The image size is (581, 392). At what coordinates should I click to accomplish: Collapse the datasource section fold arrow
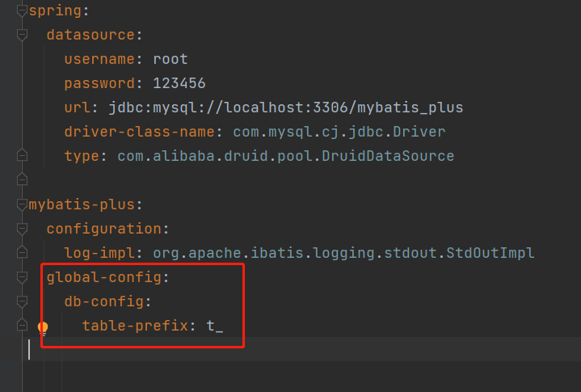[x=22, y=35]
